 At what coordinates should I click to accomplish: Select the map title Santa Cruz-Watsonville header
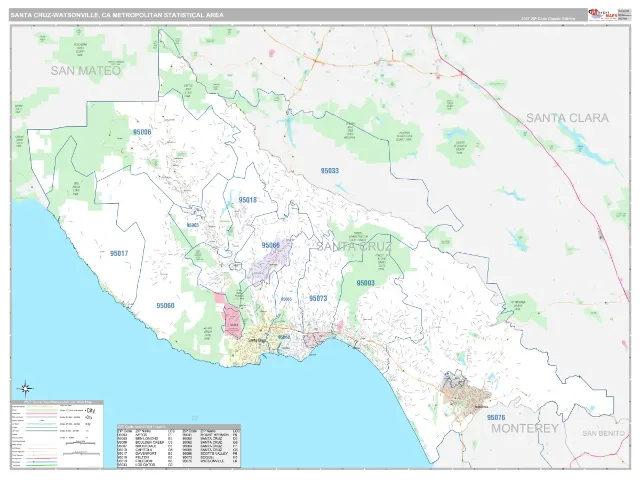click(117, 15)
